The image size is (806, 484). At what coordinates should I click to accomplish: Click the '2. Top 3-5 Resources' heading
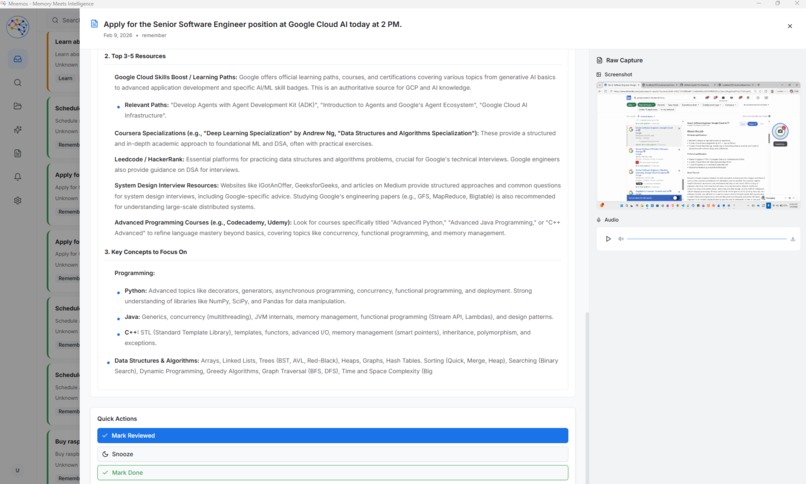135,56
